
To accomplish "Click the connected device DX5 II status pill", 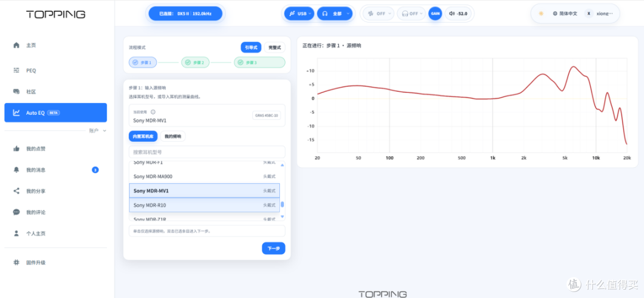I will [x=185, y=14].
